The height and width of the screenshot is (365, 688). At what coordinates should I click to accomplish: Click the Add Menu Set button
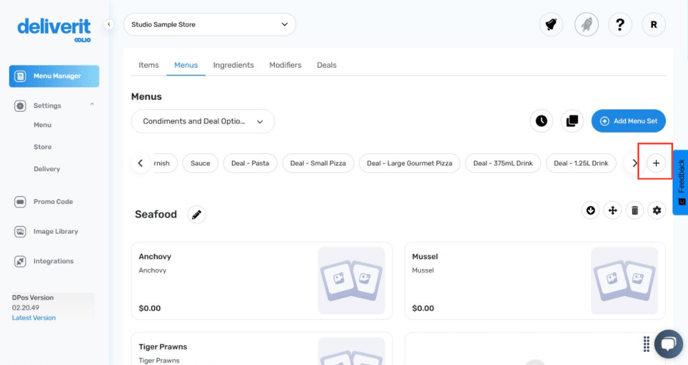[628, 121]
